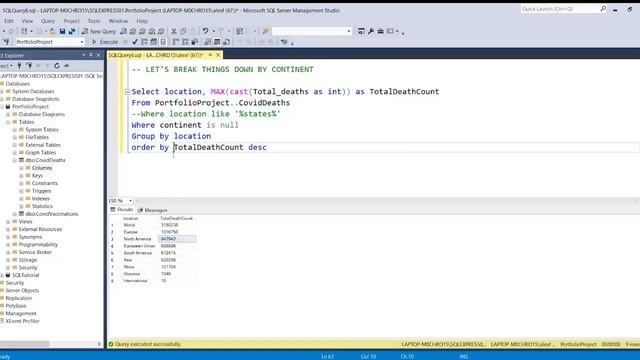Collapse the Select statement outline toggle
This screenshot has width=640, height=360.
[127, 92]
